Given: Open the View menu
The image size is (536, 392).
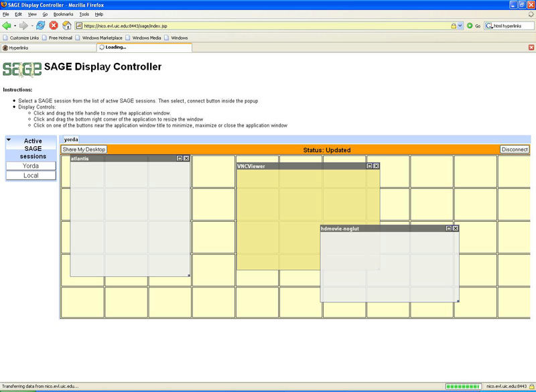Looking at the screenshot, I should coord(32,14).
